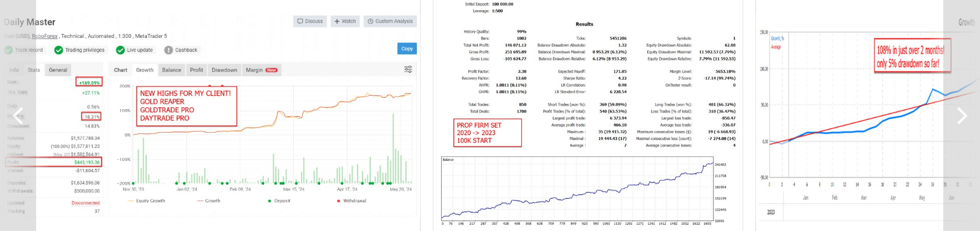This screenshot has width=980, height=231.
Task: Click the Cashback info icon
Action: click(x=168, y=50)
